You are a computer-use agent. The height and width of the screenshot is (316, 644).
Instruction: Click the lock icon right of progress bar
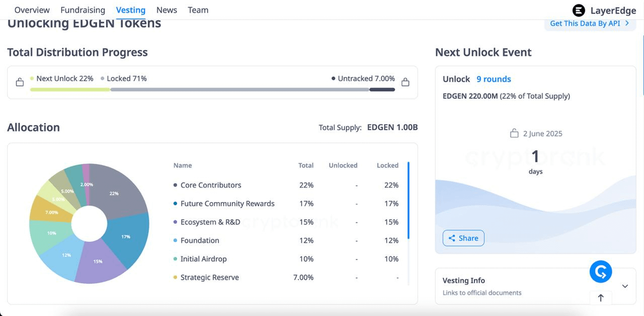pos(405,82)
